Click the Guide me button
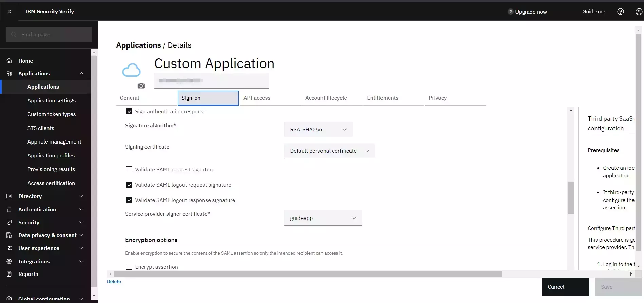Image resolution: width=644 pixels, height=303 pixels. (593, 11)
